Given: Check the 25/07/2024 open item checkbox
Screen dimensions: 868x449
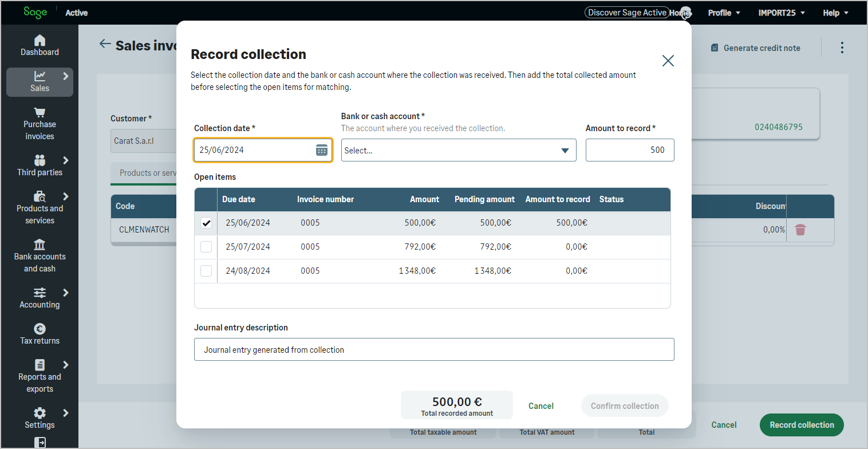Looking at the screenshot, I should pyautogui.click(x=206, y=247).
